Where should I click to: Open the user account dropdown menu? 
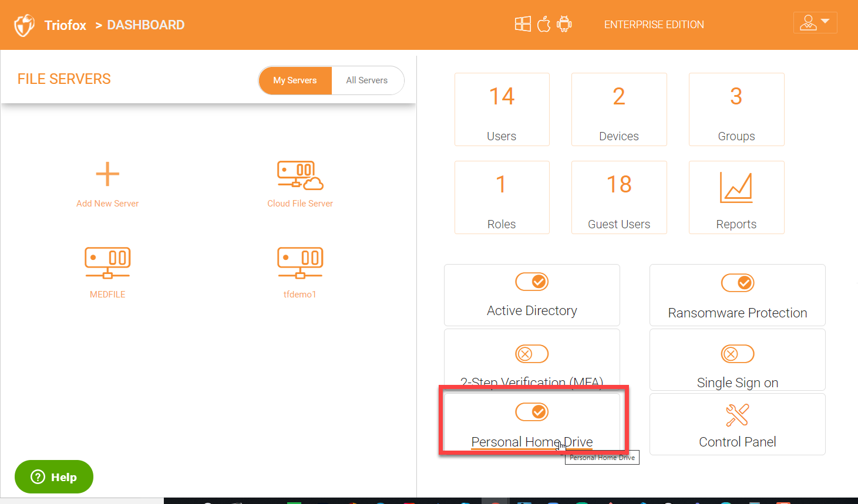pyautogui.click(x=815, y=23)
